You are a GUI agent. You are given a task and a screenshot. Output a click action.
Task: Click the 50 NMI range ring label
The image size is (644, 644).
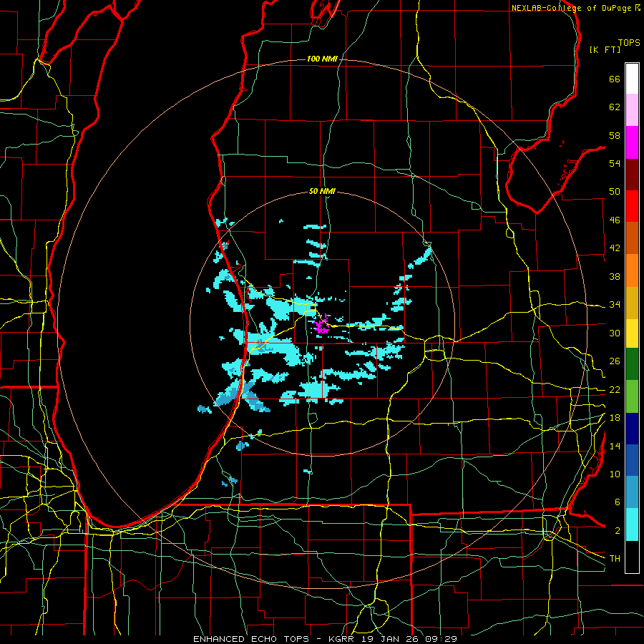(322, 191)
